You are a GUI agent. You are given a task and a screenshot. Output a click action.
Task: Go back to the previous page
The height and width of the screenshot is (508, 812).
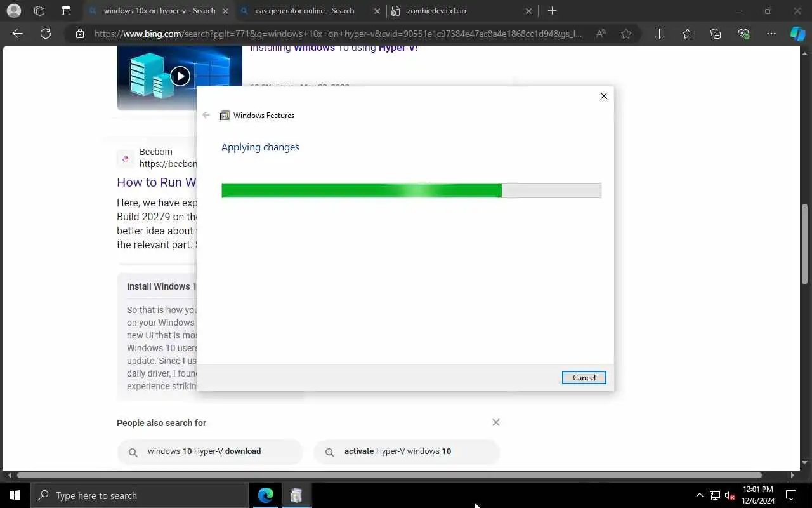point(18,34)
